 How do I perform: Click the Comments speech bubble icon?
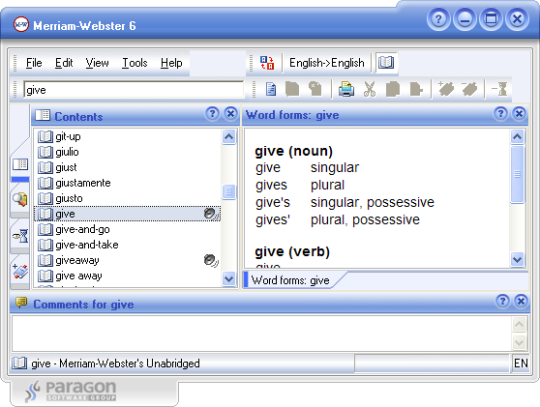coord(21,303)
